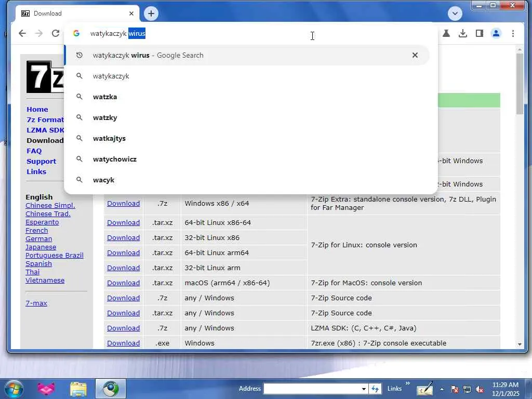
Task: Toggle the side panel icon
Action: coord(480,33)
